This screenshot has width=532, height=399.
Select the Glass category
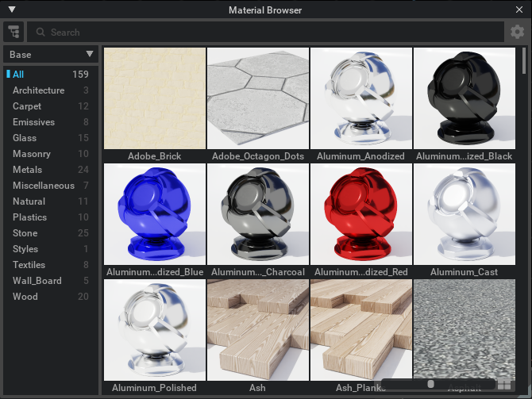tap(25, 138)
